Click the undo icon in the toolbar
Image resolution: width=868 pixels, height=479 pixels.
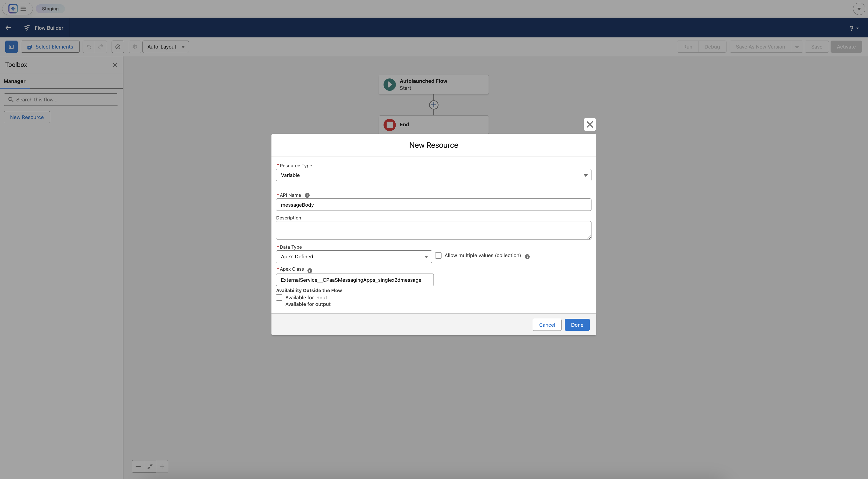coord(89,47)
